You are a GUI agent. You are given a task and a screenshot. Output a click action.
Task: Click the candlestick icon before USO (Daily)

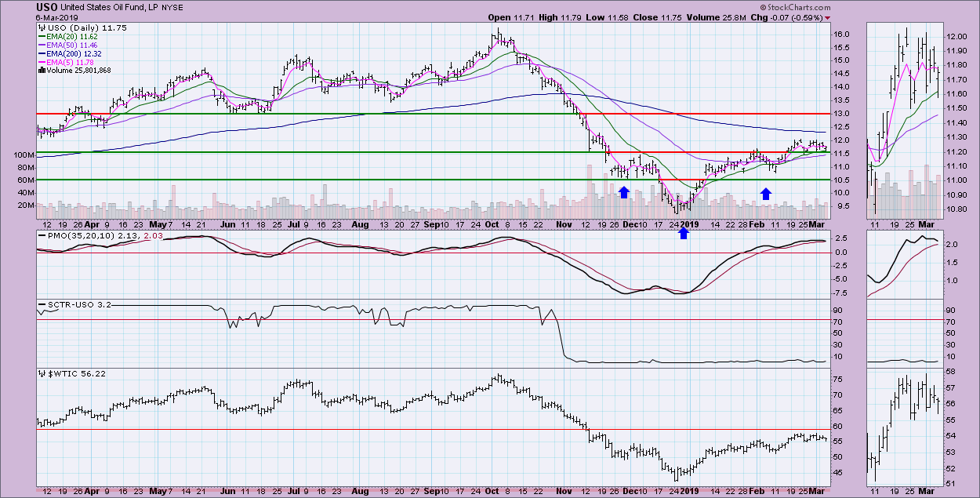[x=41, y=28]
